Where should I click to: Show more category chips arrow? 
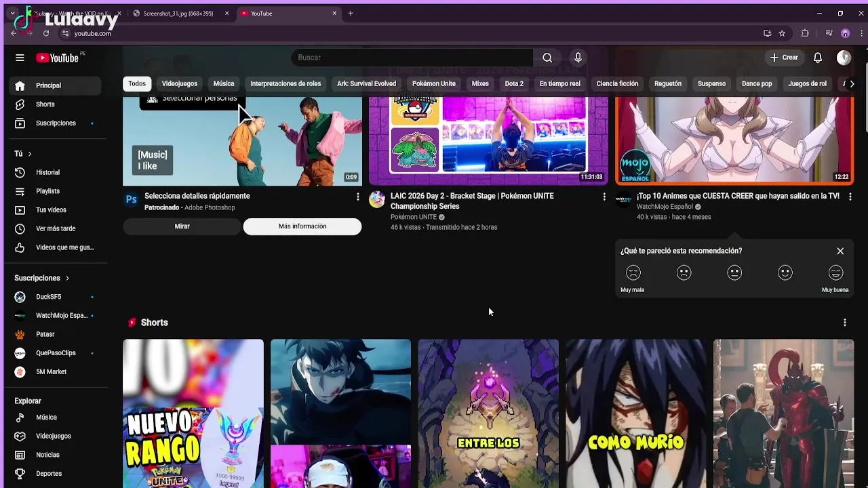tap(852, 84)
